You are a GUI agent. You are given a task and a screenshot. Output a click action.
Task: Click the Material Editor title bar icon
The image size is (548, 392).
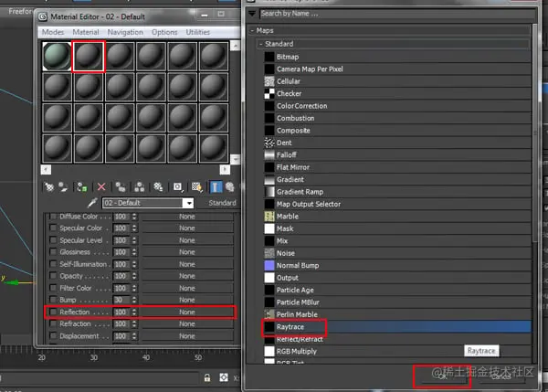tap(43, 16)
